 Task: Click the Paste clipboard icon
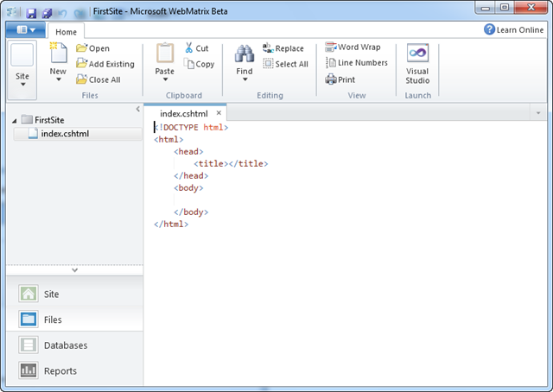[165, 54]
